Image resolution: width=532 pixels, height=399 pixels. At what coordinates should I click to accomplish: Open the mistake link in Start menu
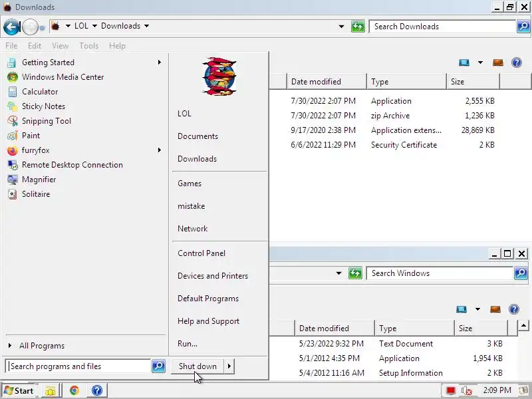[191, 206]
